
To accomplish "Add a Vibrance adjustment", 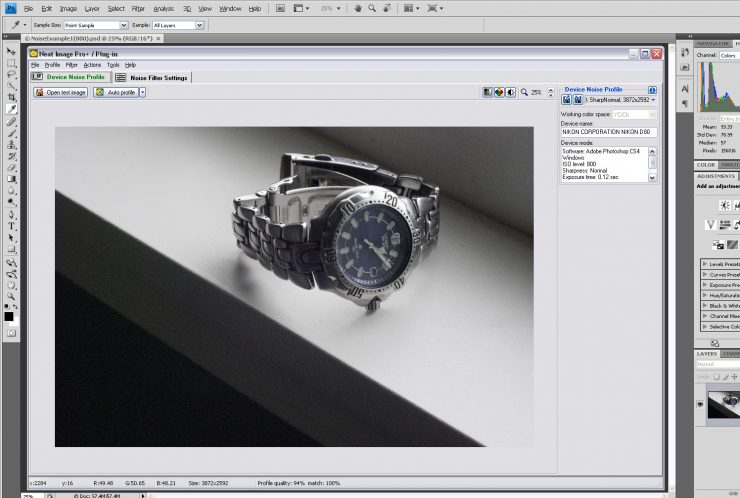I will 711,225.
